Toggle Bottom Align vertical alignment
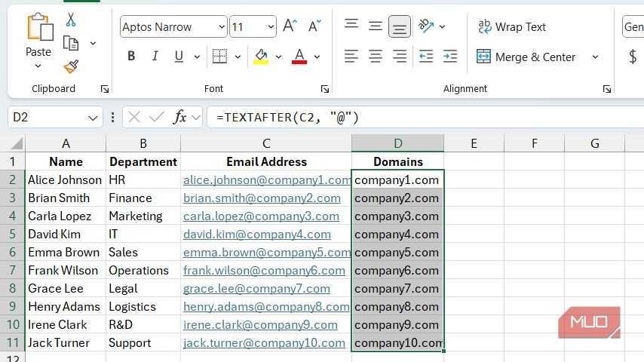The image size is (644, 362). tap(399, 26)
